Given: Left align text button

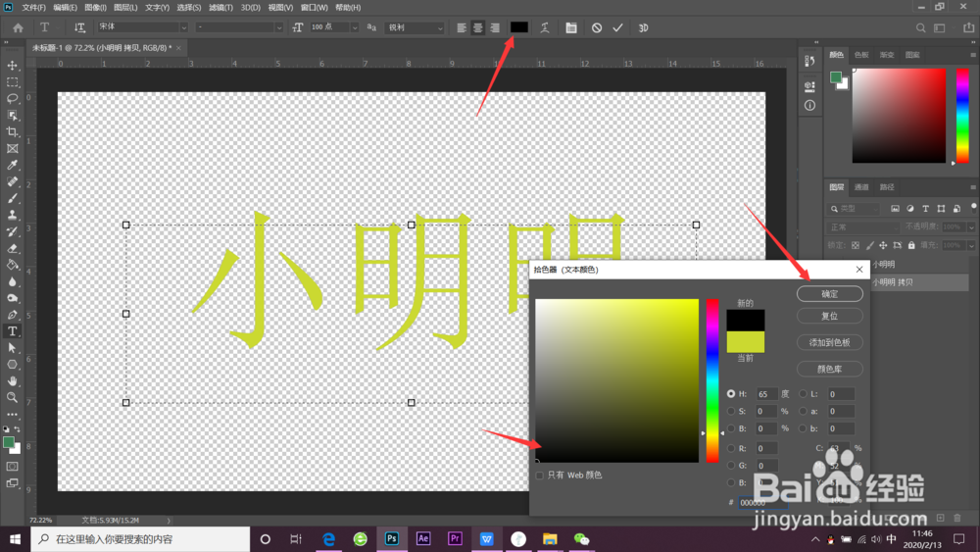Looking at the screenshot, I should tap(462, 27).
